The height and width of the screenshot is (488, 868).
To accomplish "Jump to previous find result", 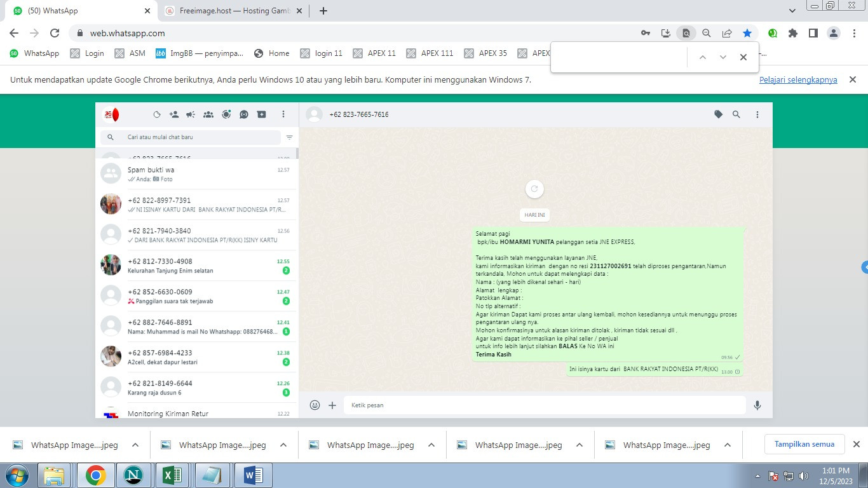I will click(x=703, y=57).
